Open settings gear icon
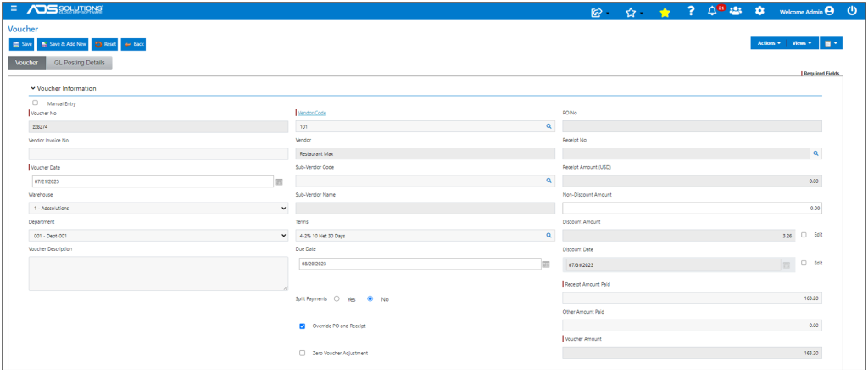The width and height of the screenshot is (868, 373). pyautogui.click(x=760, y=10)
